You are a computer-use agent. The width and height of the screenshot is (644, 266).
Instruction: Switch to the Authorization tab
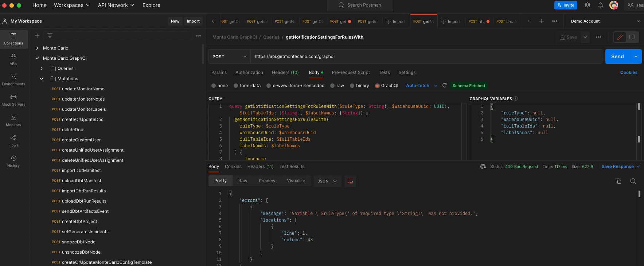point(249,73)
